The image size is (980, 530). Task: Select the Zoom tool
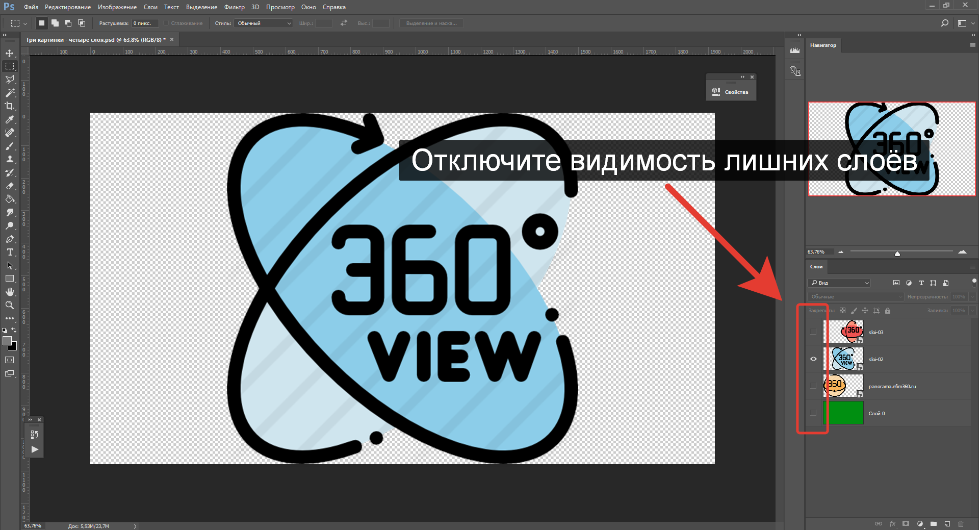pyautogui.click(x=10, y=305)
